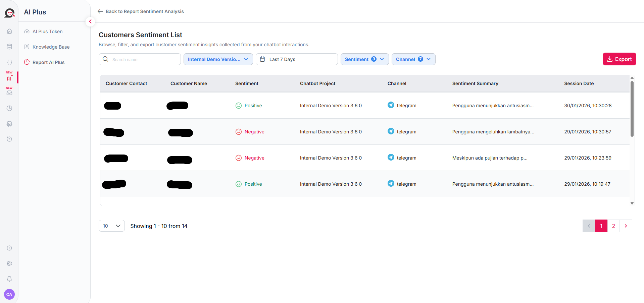Focus the Search name input field
Screen dimensions: 644x303
coord(144,59)
